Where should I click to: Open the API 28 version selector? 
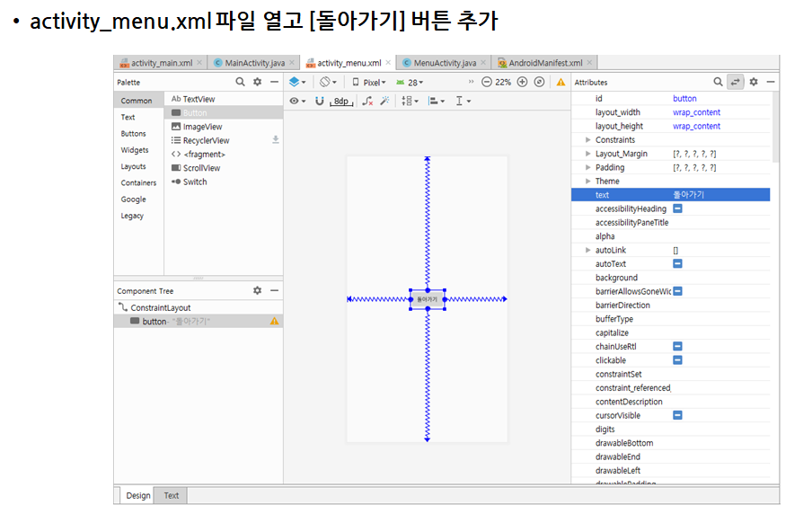click(x=410, y=83)
